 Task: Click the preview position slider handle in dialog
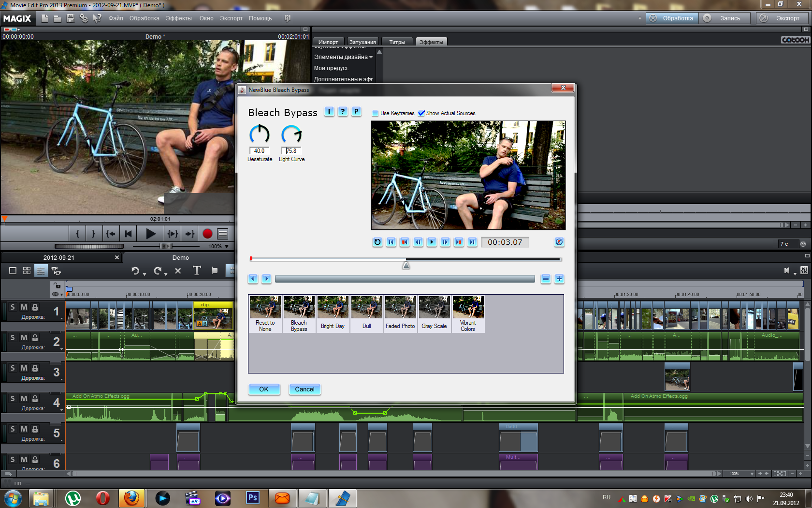pos(406,266)
